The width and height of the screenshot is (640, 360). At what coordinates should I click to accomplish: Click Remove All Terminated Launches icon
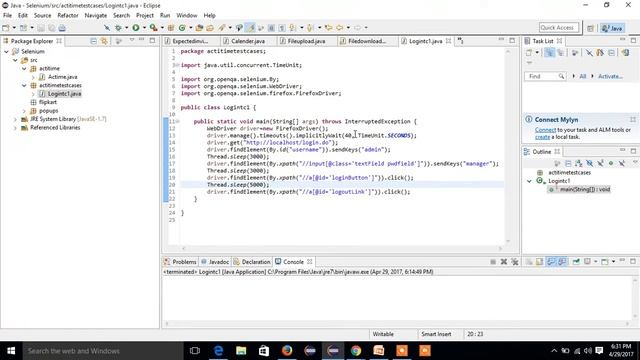point(515,262)
